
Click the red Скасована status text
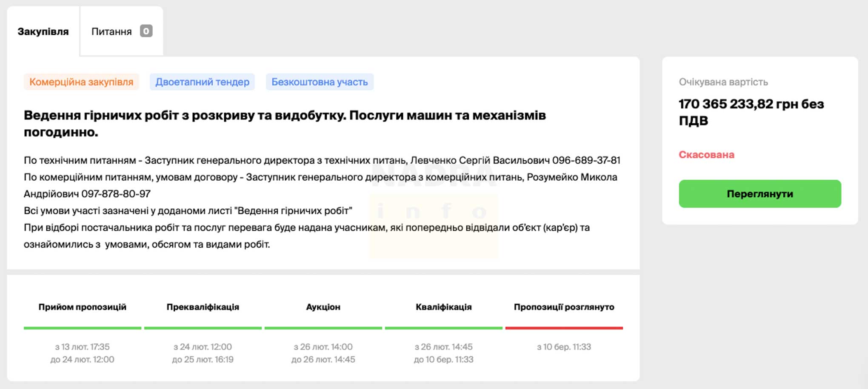[x=706, y=155]
